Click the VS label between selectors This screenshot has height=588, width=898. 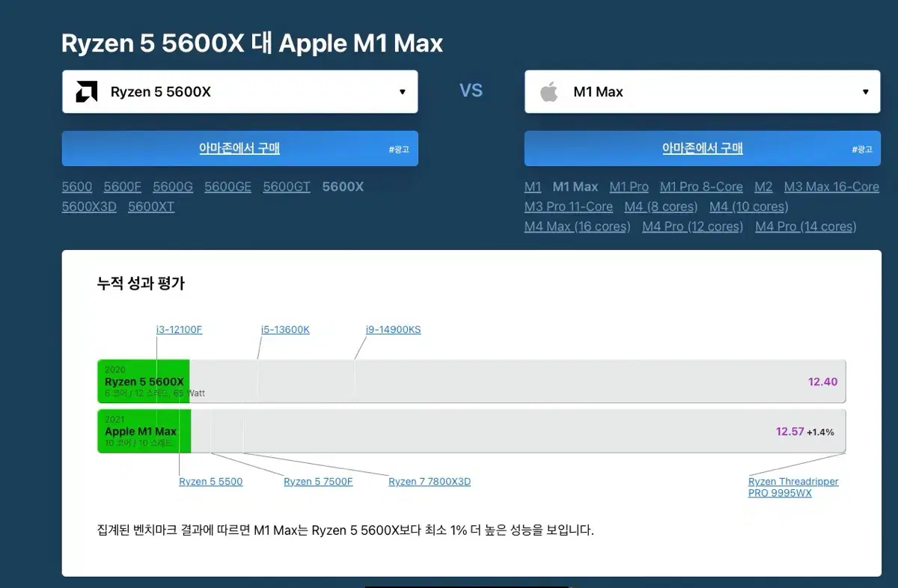471,91
